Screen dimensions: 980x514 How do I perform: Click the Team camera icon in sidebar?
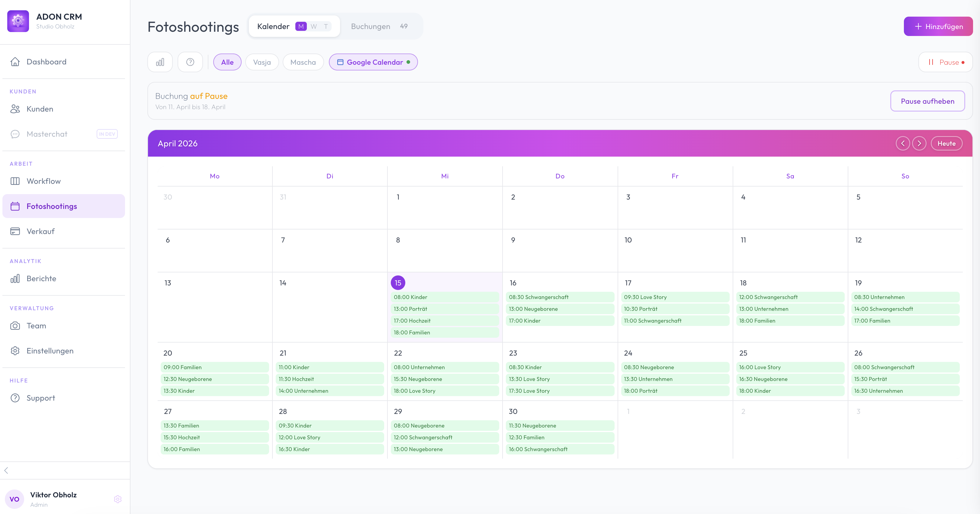tap(15, 326)
